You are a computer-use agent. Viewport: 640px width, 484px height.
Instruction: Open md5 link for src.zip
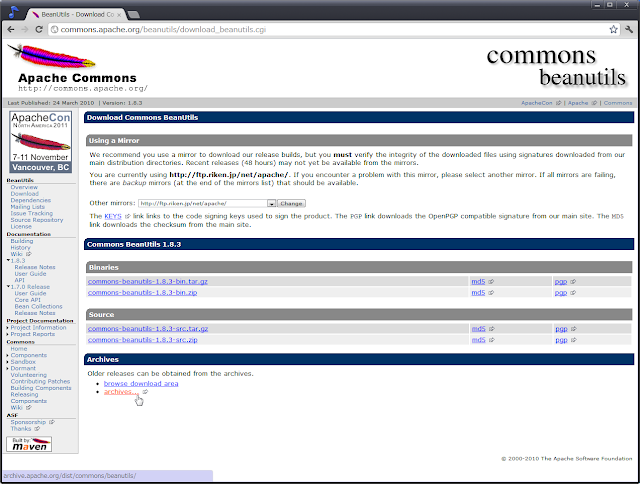(x=478, y=340)
